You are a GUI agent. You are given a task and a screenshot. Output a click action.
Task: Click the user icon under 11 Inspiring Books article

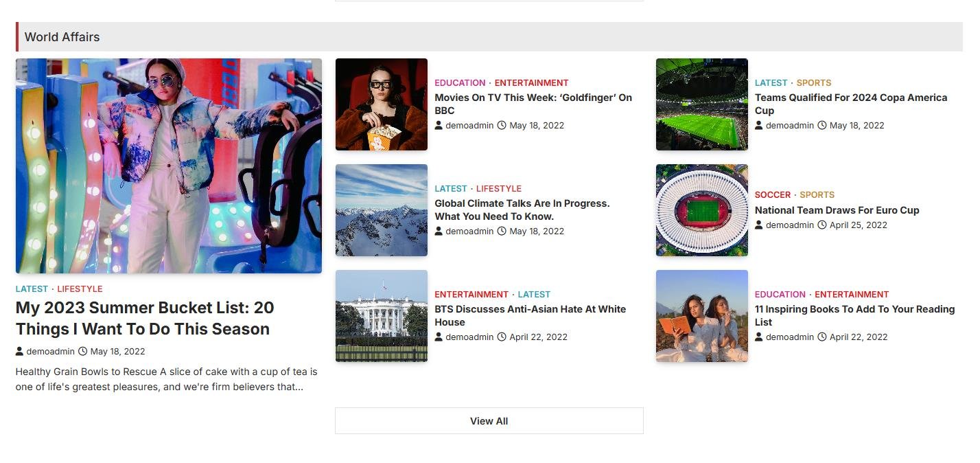759,337
